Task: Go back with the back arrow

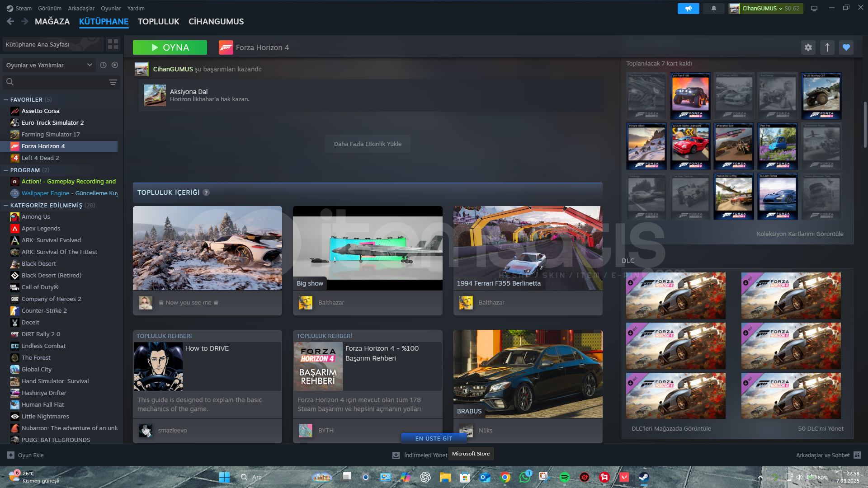Action: [10, 21]
